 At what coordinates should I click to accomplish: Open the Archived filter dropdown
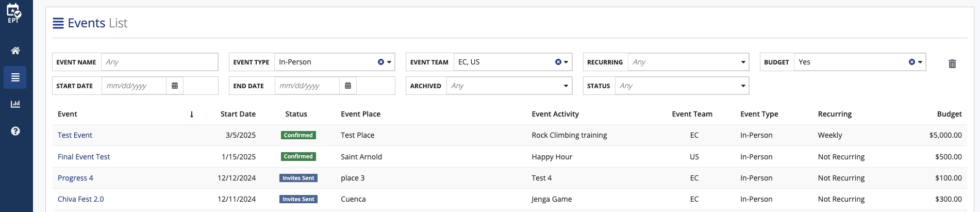point(509,86)
